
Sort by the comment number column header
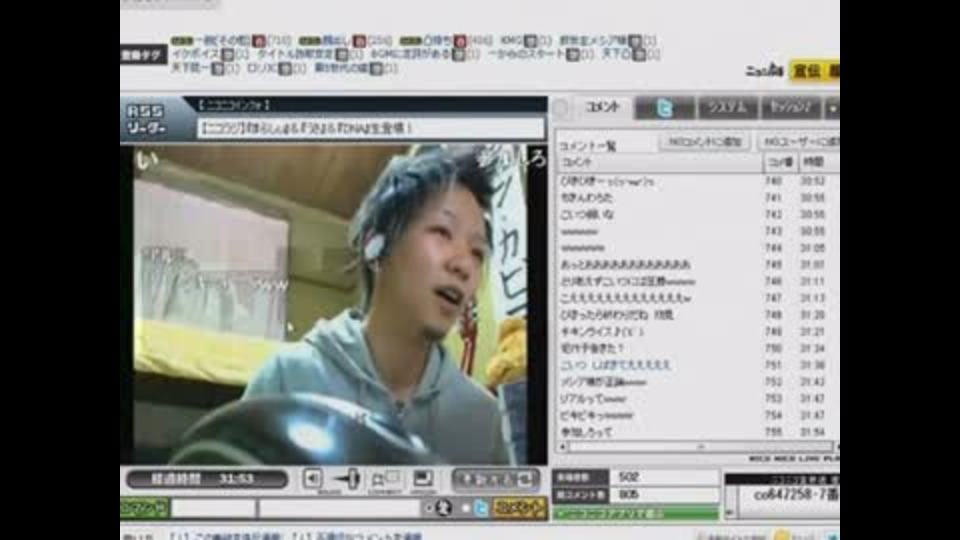pos(780,162)
